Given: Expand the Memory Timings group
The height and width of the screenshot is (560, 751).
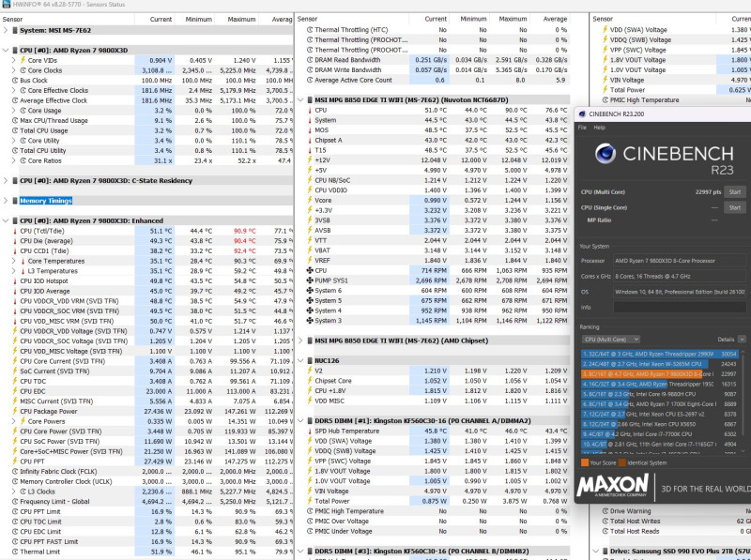Looking at the screenshot, I should click(6, 201).
